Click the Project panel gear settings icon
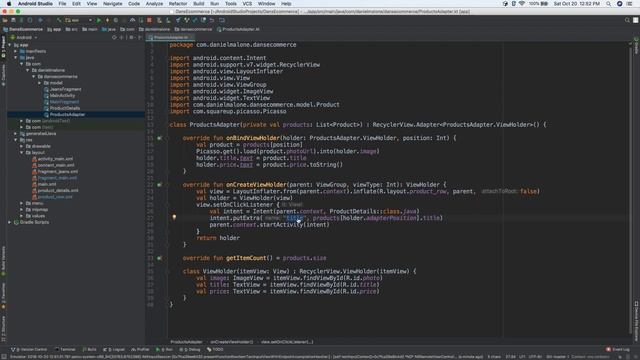 tap(131, 37)
